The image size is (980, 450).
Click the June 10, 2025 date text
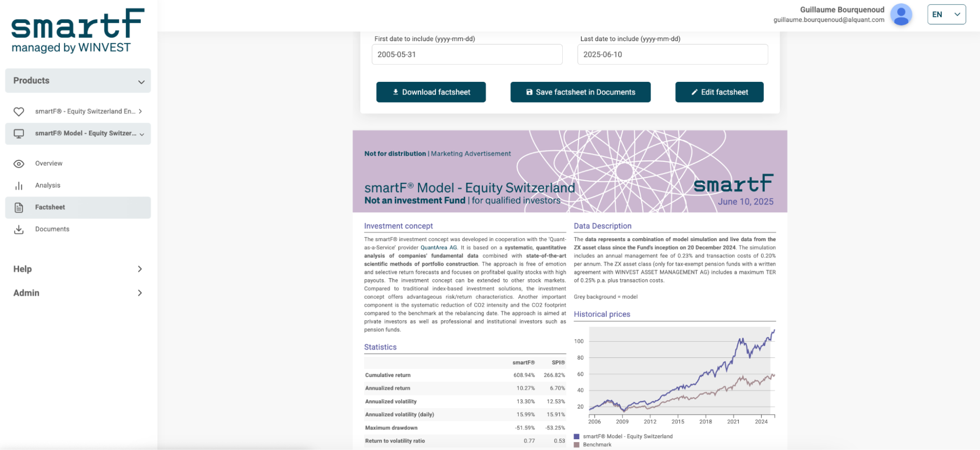click(x=746, y=202)
